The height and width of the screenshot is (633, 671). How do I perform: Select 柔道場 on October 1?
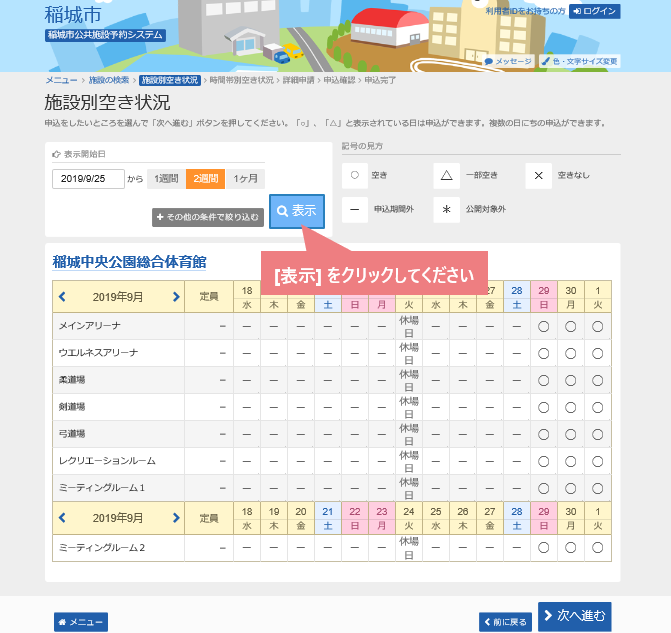(597, 380)
